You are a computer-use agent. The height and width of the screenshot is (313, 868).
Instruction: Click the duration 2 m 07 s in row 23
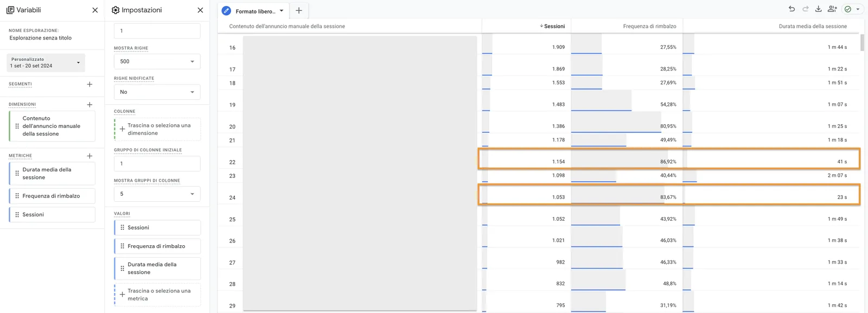837,175
